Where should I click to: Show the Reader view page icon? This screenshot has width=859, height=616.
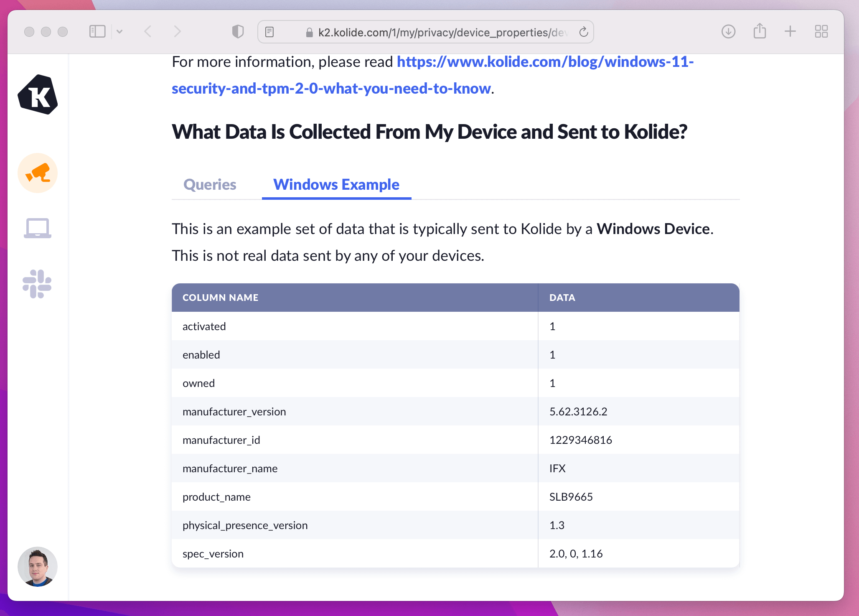[269, 32]
